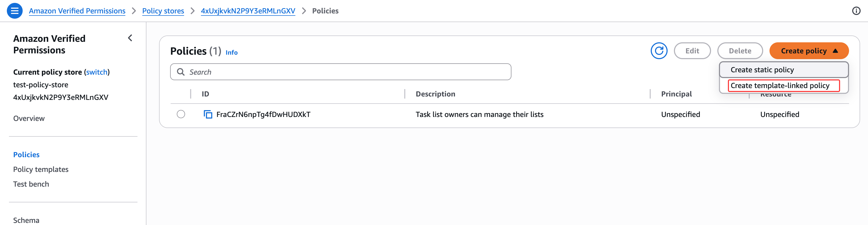
Task: Click the Delete button
Action: tap(740, 51)
